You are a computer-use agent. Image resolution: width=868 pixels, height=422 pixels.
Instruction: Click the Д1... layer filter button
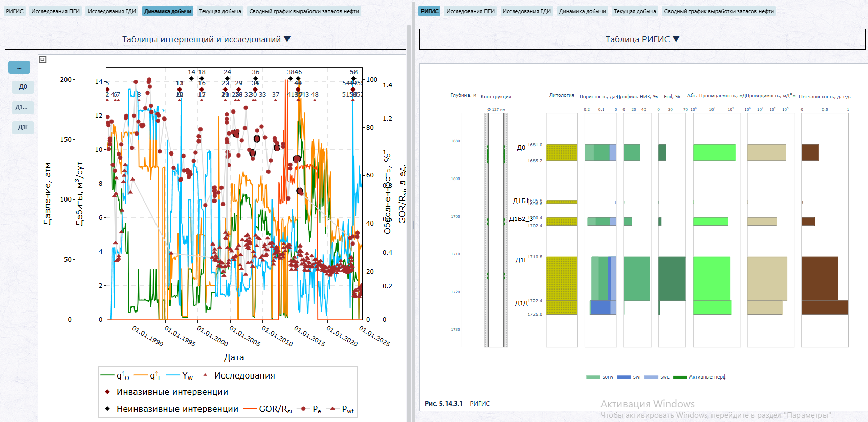(x=23, y=107)
